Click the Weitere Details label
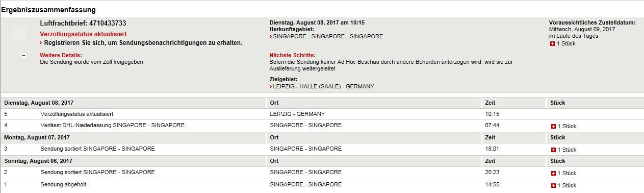644x193 pixels. 61,55
